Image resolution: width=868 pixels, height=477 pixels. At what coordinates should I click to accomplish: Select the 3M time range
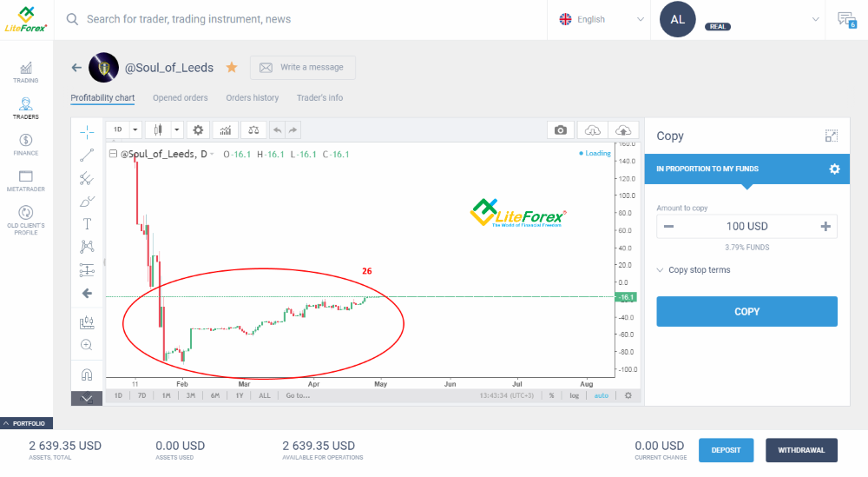(190, 395)
